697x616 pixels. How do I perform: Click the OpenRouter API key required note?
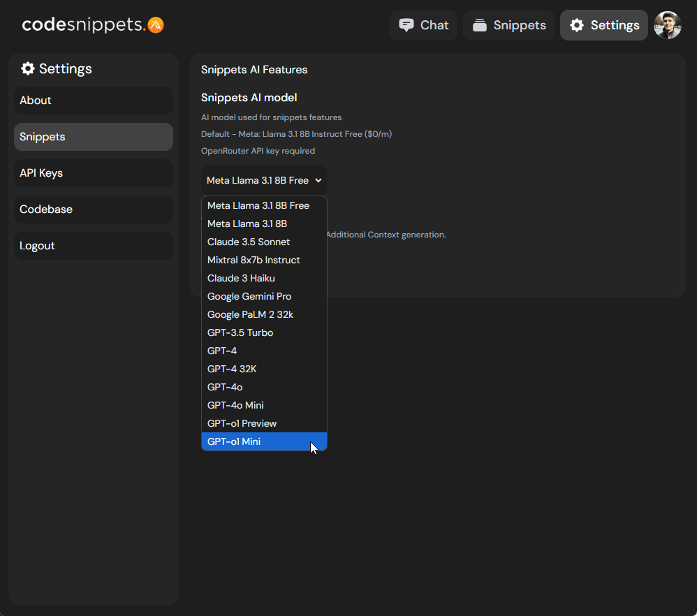click(258, 151)
